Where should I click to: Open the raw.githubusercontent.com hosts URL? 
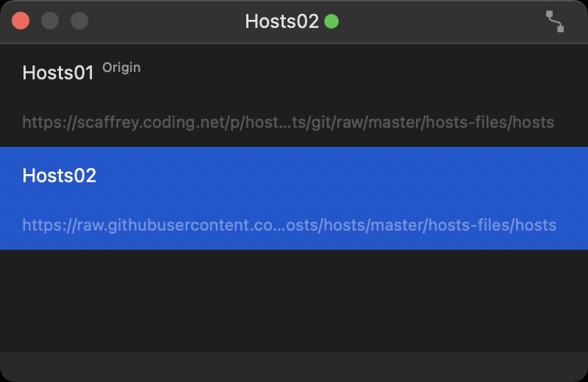tap(289, 225)
